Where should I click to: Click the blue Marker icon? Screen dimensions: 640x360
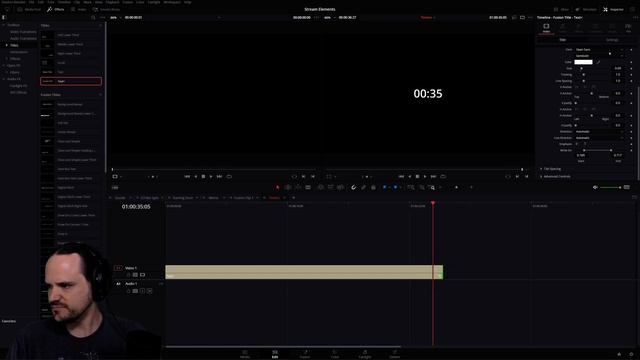395,187
